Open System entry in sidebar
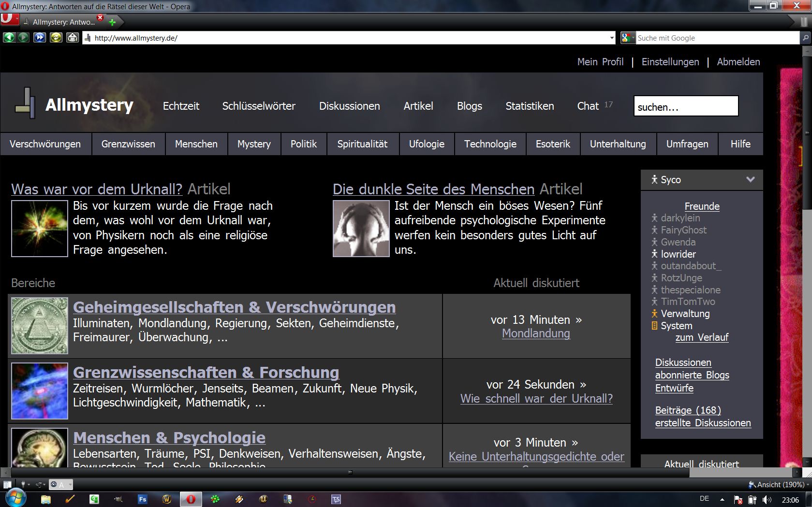The width and height of the screenshot is (812, 507). [677, 326]
